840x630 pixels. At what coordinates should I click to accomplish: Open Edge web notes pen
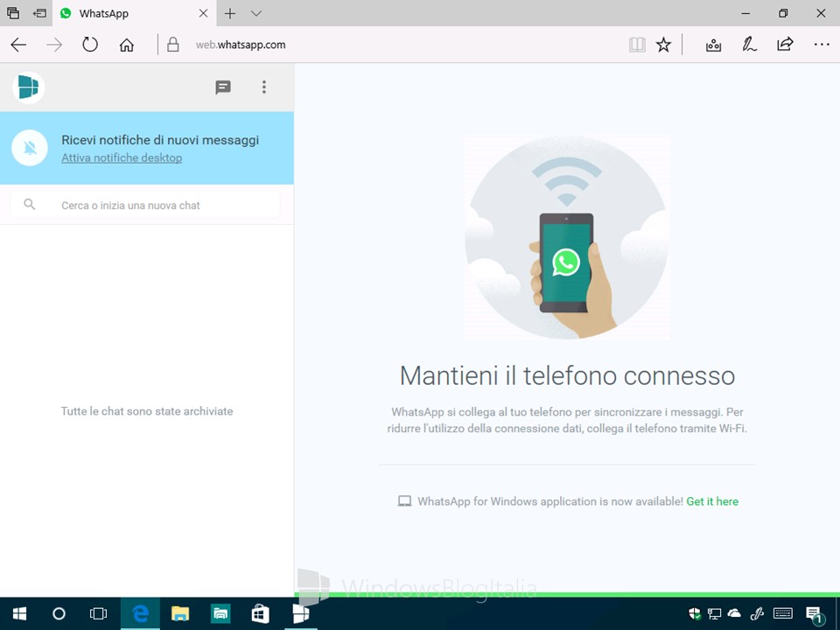point(749,45)
